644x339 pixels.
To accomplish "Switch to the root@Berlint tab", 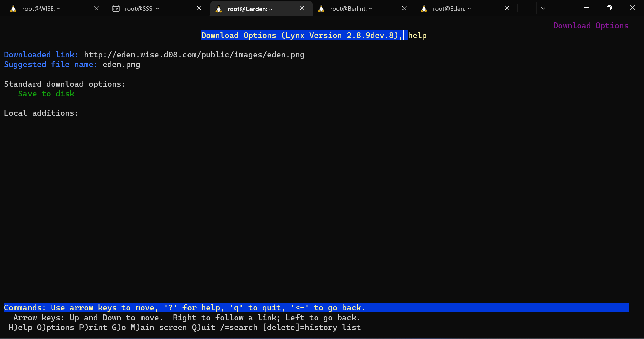I will (351, 9).
